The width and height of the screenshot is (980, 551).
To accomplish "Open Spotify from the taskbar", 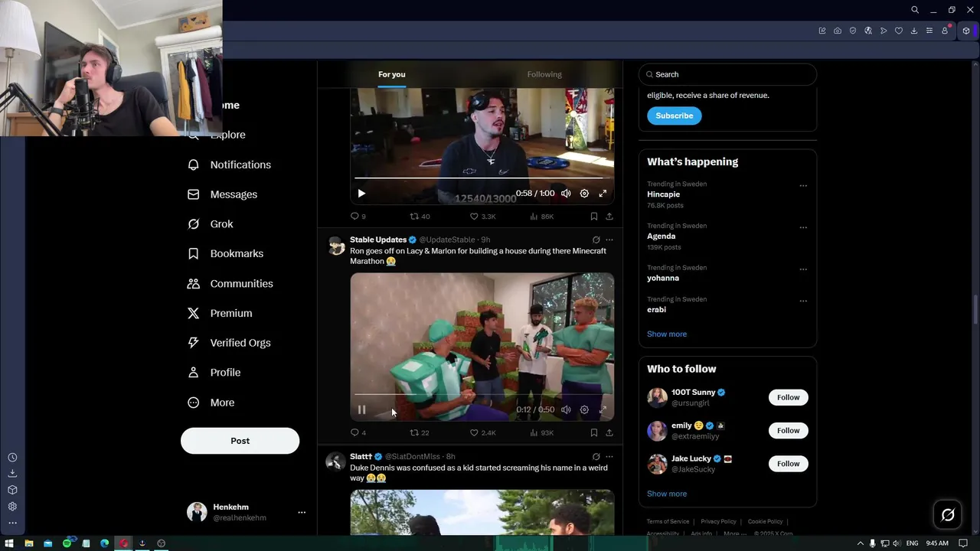I will coord(67,543).
